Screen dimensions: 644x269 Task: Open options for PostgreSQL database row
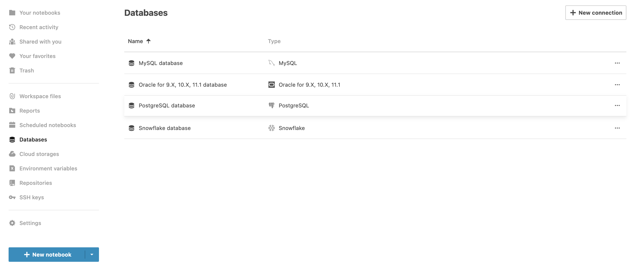point(617,105)
